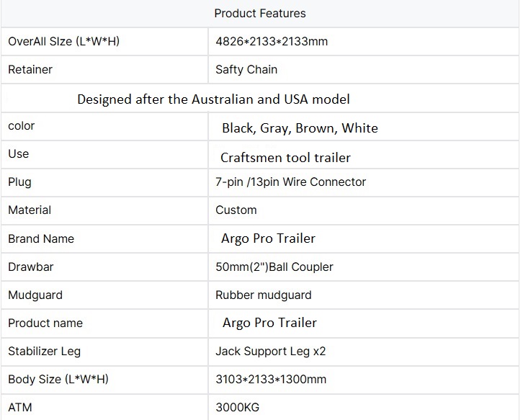
Task: Click the Custom material value
Action: pos(236,210)
